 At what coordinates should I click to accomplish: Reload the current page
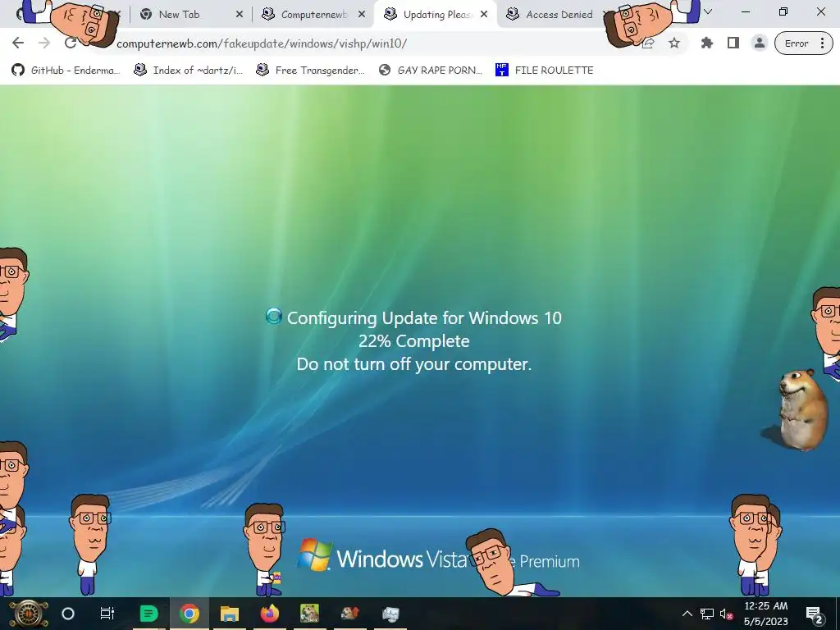click(71, 43)
